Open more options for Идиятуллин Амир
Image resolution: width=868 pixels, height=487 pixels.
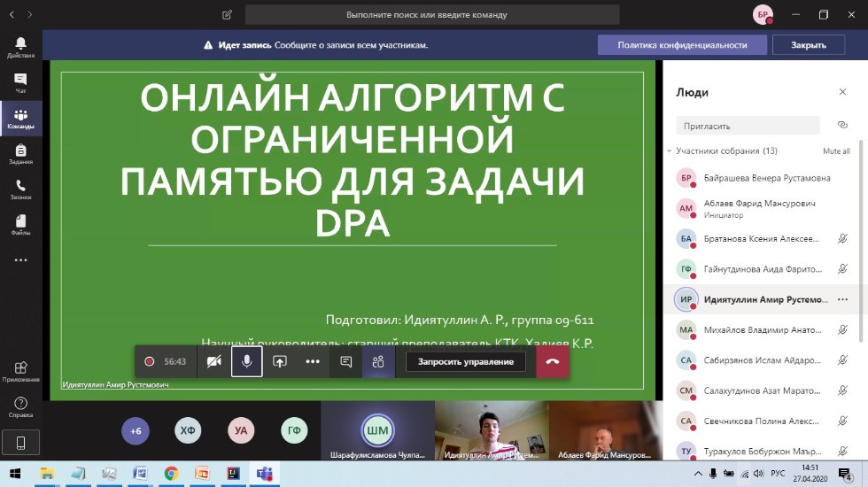click(x=842, y=299)
